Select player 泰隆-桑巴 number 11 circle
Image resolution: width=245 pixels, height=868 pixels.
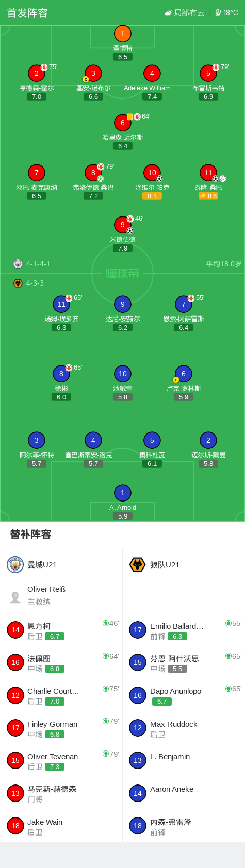tap(208, 173)
